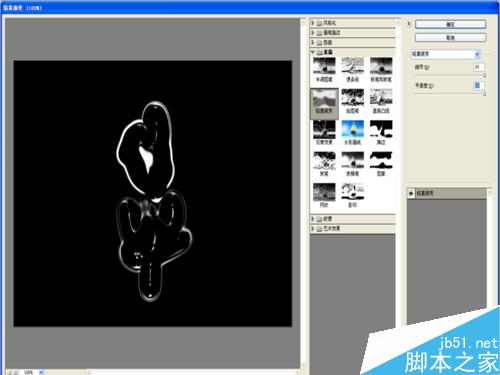This screenshot has width=500, height=375.
Task: Expand the Texture (纹理) filter folder
Action: pos(313,219)
